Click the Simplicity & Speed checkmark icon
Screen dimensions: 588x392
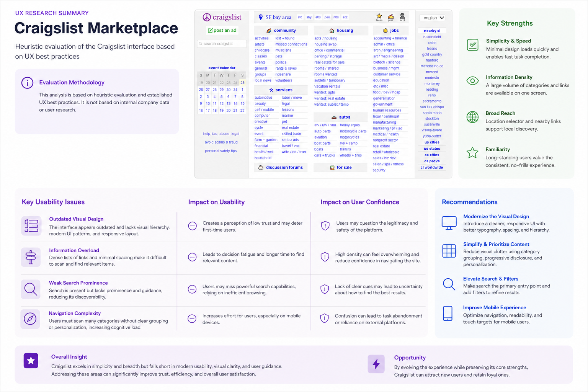pyautogui.click(x=473, y=45)
